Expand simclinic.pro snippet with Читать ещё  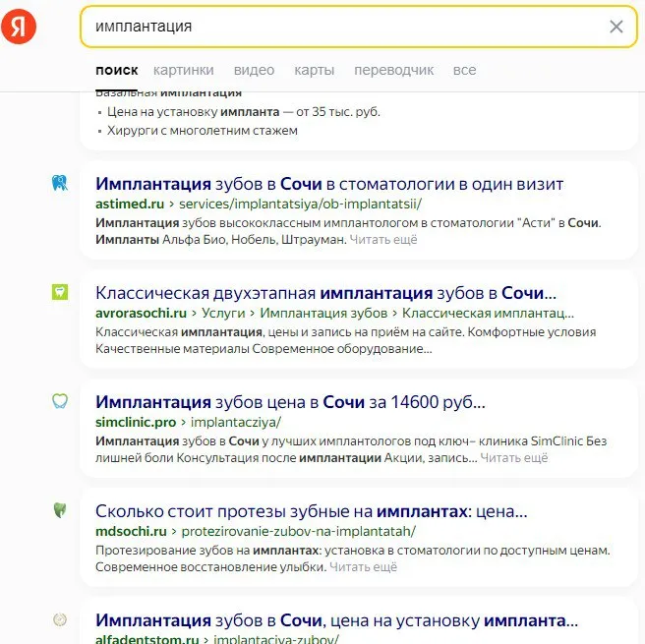[x=514, y=458]
